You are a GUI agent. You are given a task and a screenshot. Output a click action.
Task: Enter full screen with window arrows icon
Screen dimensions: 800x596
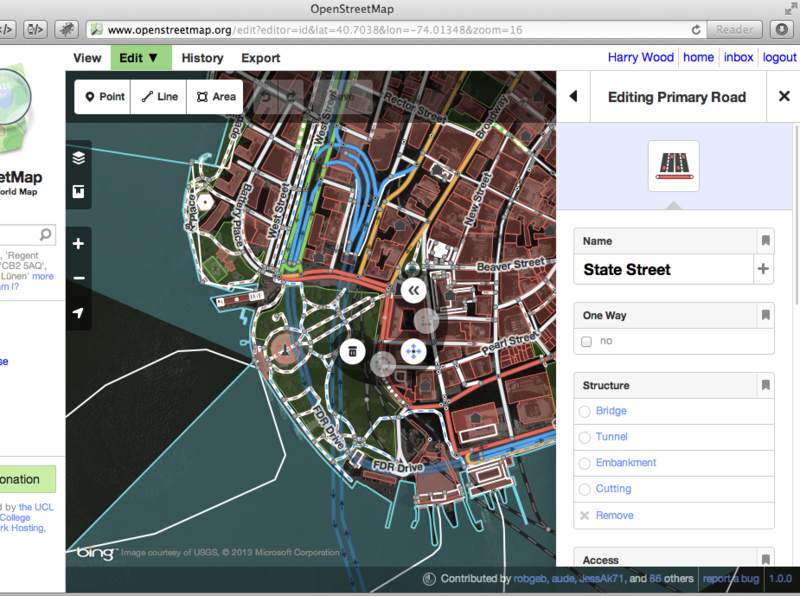790,9
